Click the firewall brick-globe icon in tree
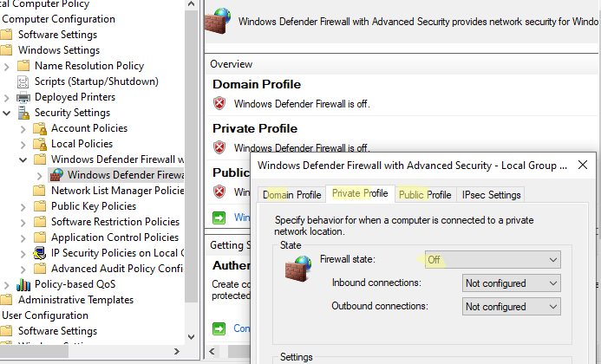The width and height of the screenshot is (601, 364). tap(56, 175)
